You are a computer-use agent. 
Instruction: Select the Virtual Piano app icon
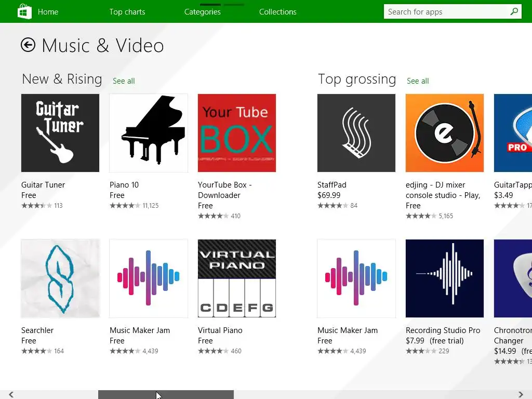point(237,278)
